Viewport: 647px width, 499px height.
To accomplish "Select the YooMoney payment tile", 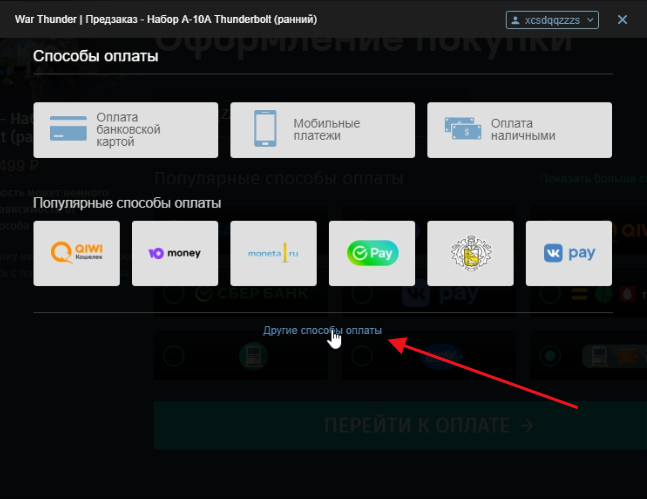I will pos(175,253).
